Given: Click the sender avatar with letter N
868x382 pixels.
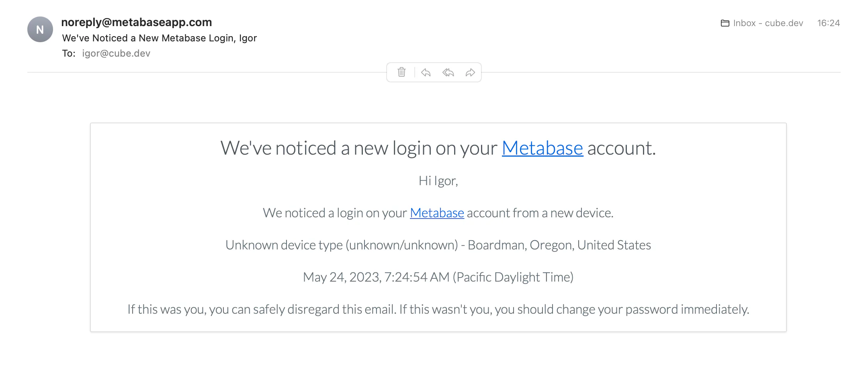Looking at the screenshot, I should coord(40,29).
